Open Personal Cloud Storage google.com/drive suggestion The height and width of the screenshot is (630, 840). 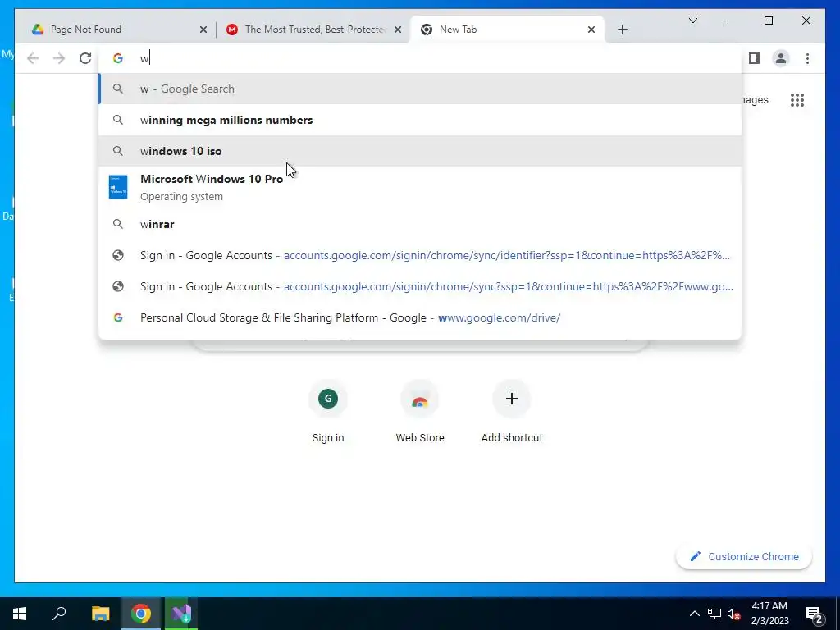pyautogui.click(x=420, y=317)
